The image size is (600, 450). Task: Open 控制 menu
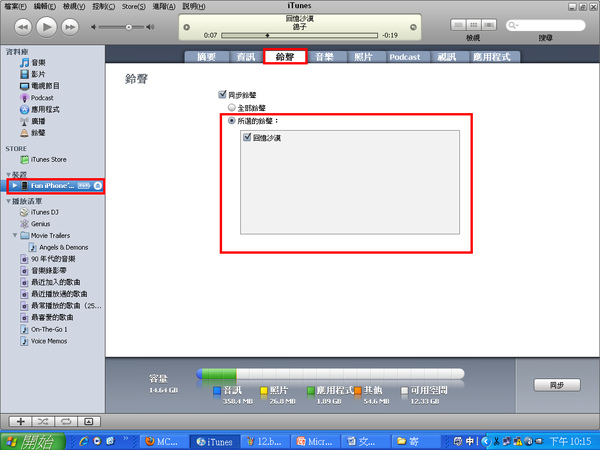tap(104, 7)
